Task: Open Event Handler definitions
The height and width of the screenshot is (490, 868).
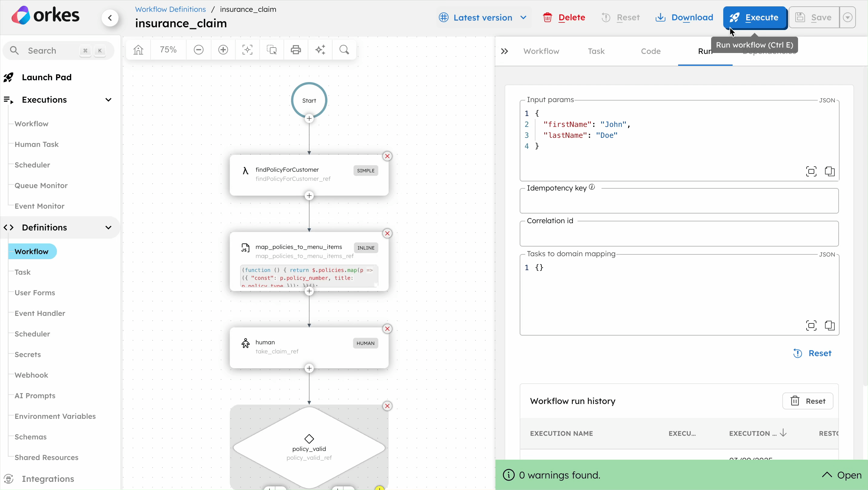Action: click(x=40, y=313)
